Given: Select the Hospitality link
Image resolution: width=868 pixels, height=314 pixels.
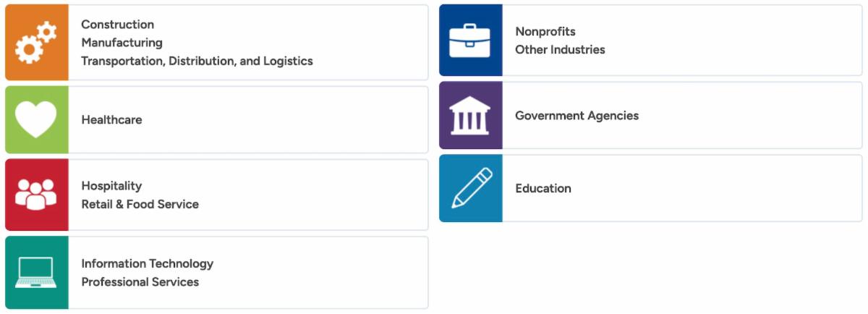Looking at the screenshot, I should tap(111, 186).
